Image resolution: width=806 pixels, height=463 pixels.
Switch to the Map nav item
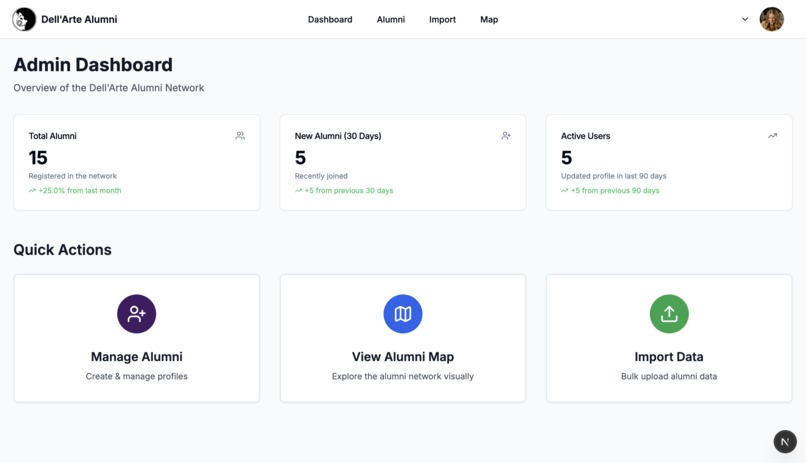click(489, 20)
